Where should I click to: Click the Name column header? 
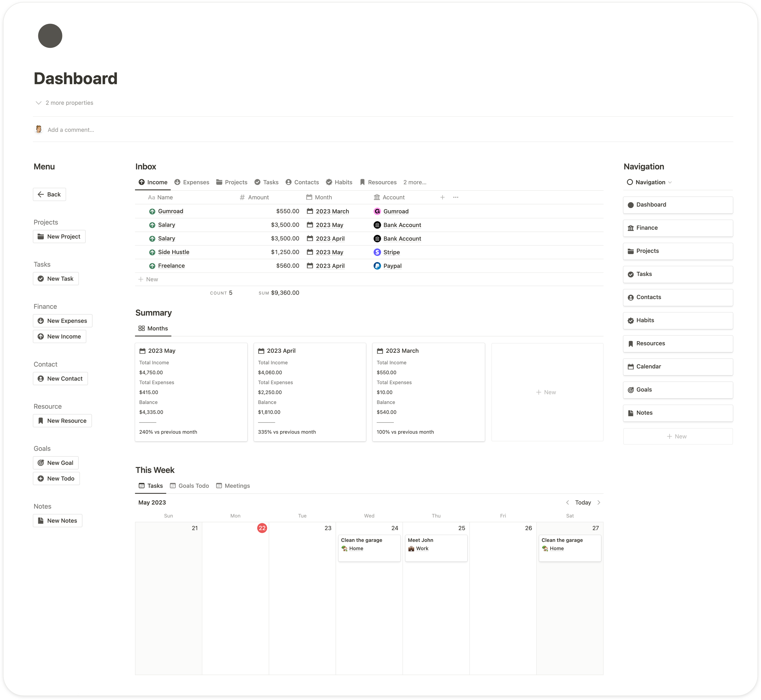pos(161,197)
